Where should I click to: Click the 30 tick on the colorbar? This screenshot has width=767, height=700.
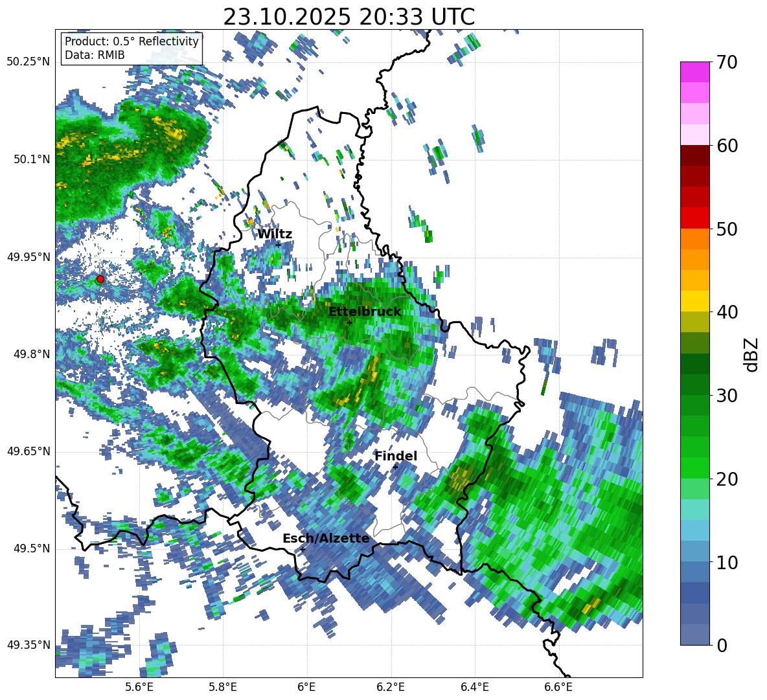click(726, 396)
